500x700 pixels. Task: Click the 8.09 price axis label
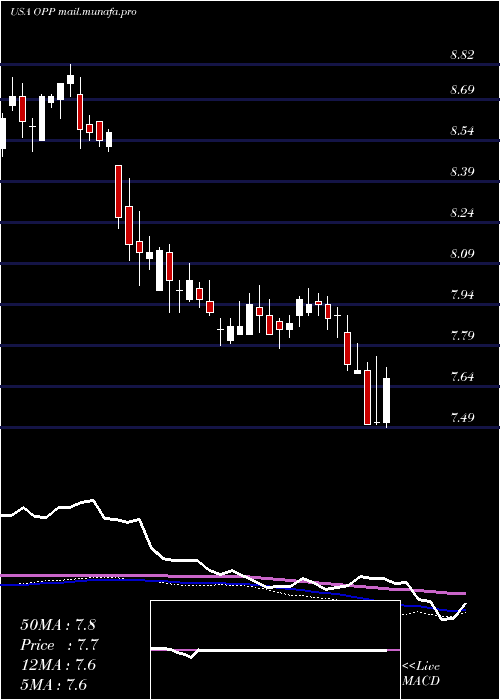pyautogui.click(x=462, y=254)
